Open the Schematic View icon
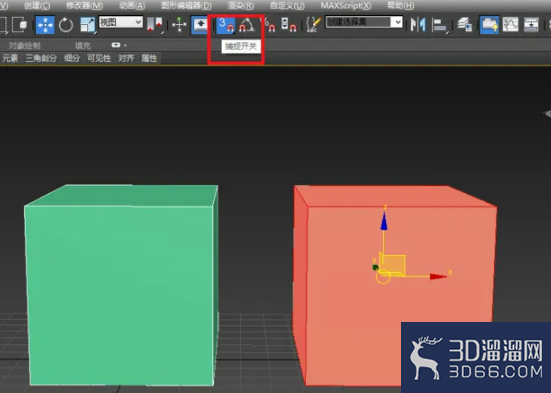This screenshot has height=393, width=551. click(531, 25)
